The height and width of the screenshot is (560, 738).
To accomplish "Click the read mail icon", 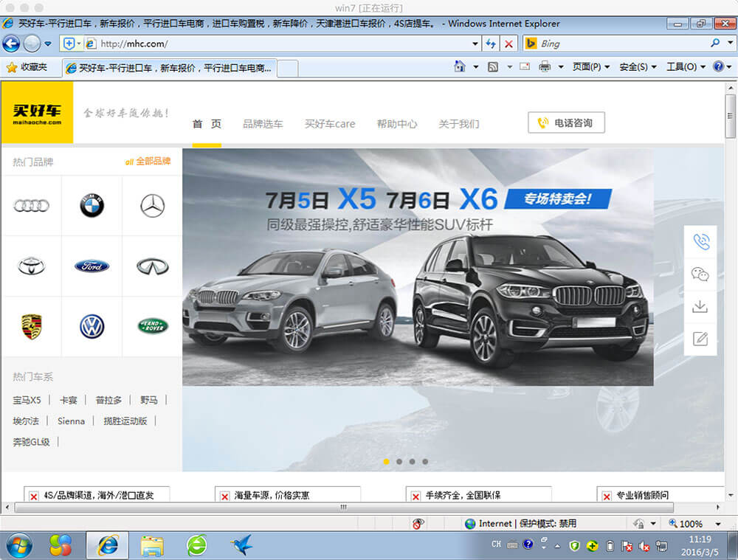I will coord(525,67).
